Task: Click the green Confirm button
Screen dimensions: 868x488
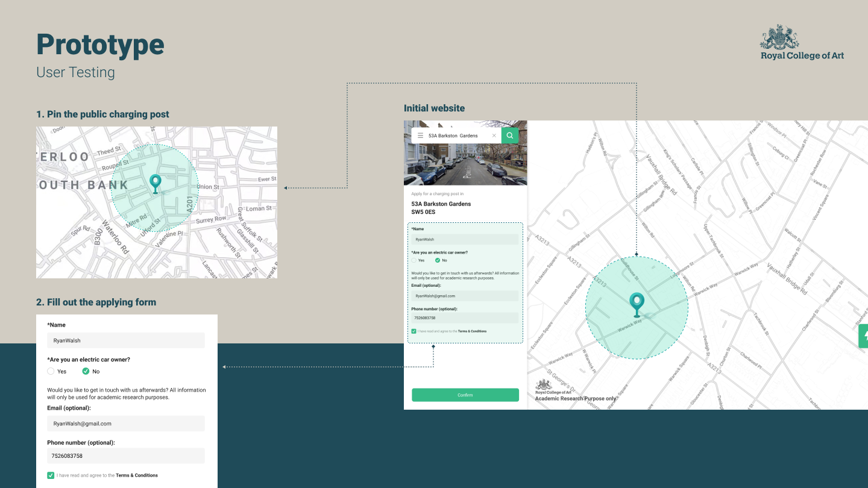Action: 465,395
